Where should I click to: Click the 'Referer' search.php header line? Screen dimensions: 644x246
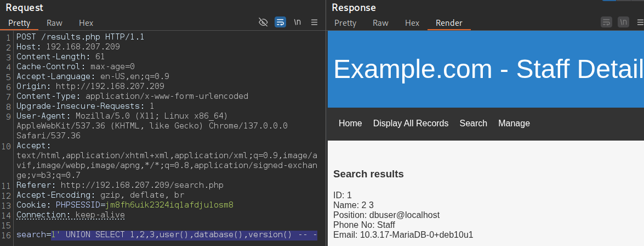[x=120, y=185]
